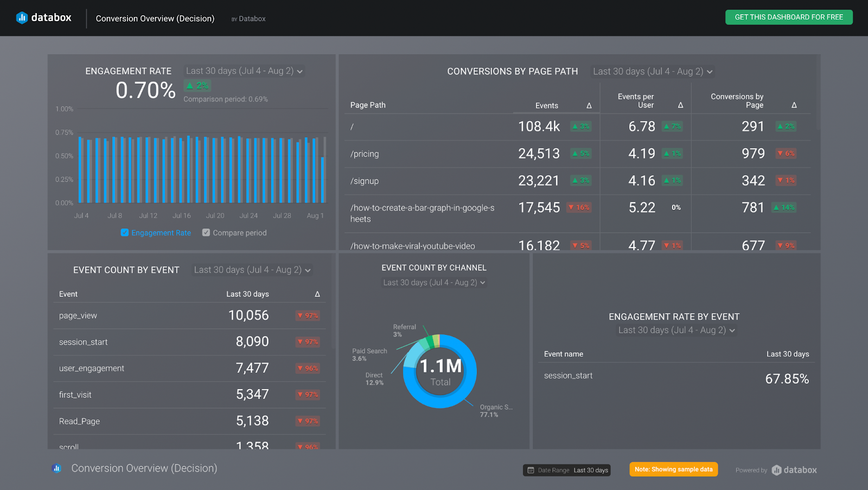868x490 pixels.
Task: Click delta icon beside Conversions by Page
Action: [794, 105]
